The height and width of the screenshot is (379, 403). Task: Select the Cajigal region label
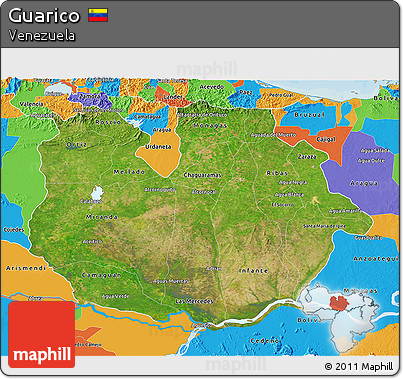tap(326, 139)
